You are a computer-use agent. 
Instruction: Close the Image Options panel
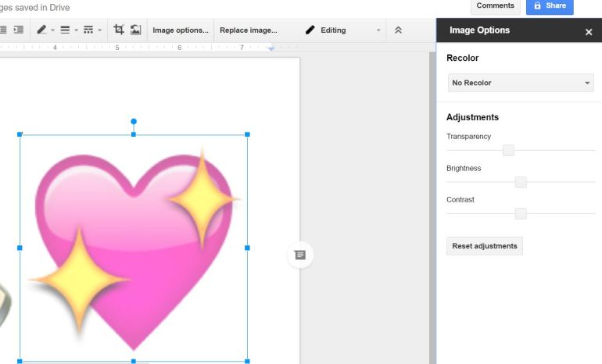(589, 31)
